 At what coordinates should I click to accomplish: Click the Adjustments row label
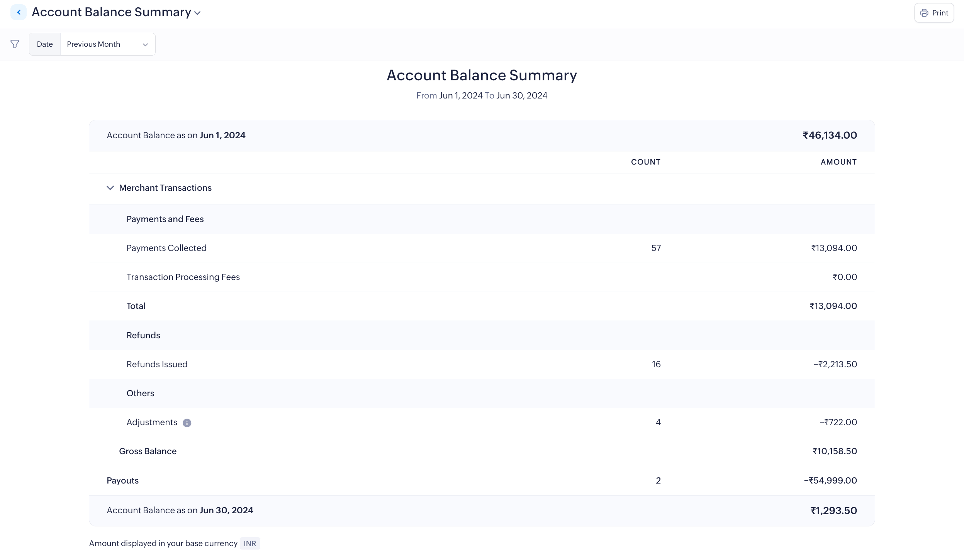click(x=152, y=423)
